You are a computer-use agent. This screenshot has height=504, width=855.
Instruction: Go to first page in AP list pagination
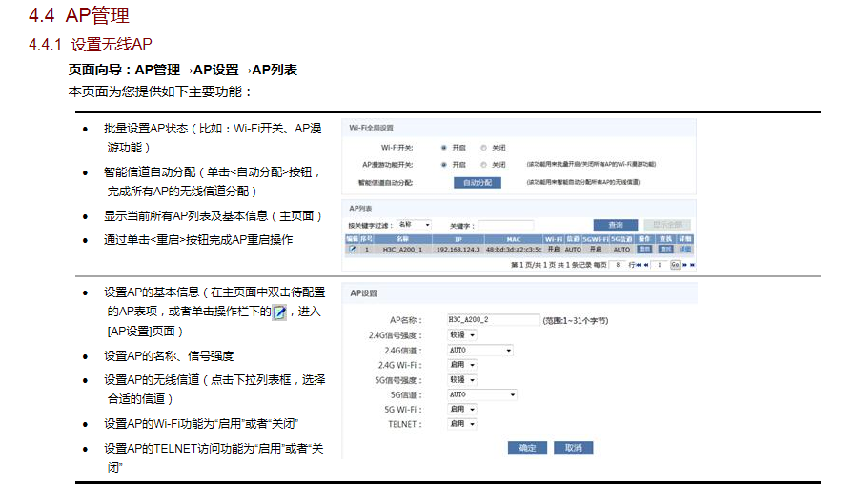coord(639,265)
